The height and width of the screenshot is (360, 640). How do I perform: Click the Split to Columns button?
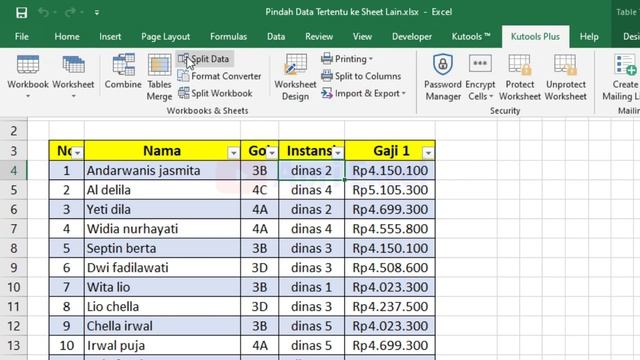[x=361, y=76]
